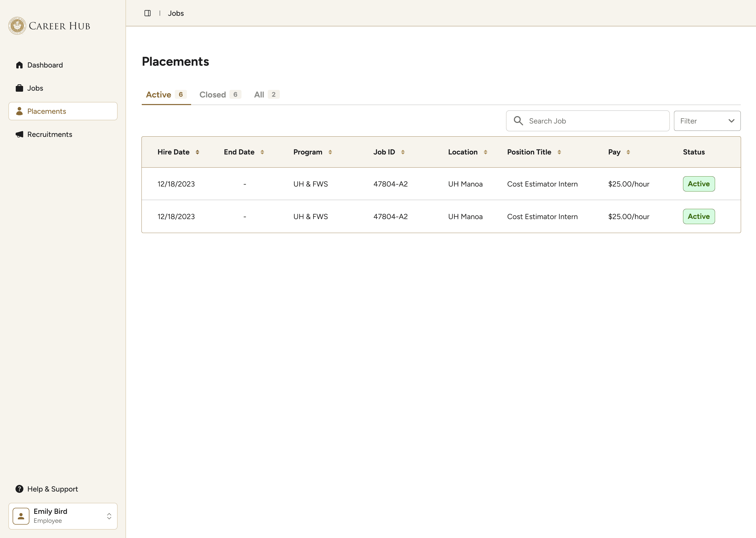Click the Recruitments megaphone icon
The width and height of the screenshot is (756, 538).
click(x=19, y=134)
